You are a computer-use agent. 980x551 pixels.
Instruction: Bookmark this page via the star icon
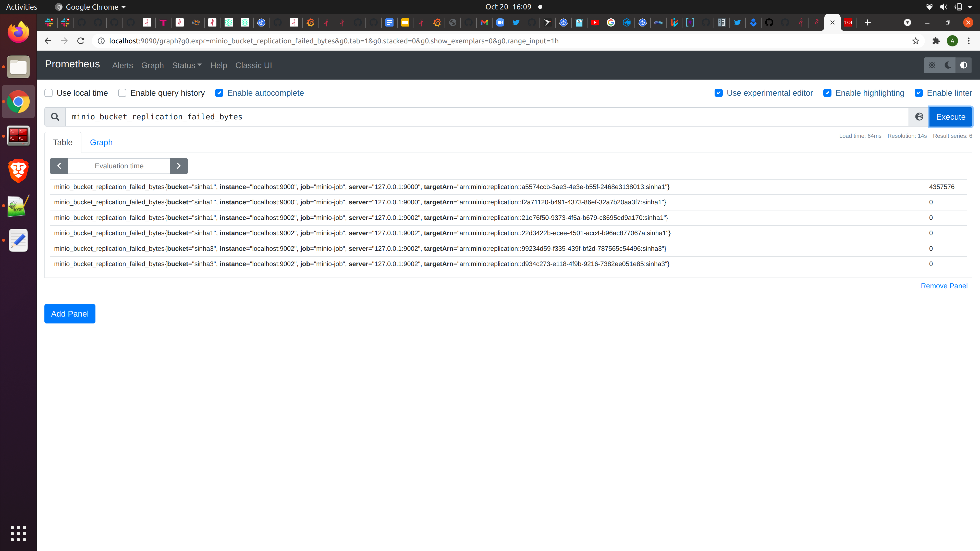[x=915, y=41]
